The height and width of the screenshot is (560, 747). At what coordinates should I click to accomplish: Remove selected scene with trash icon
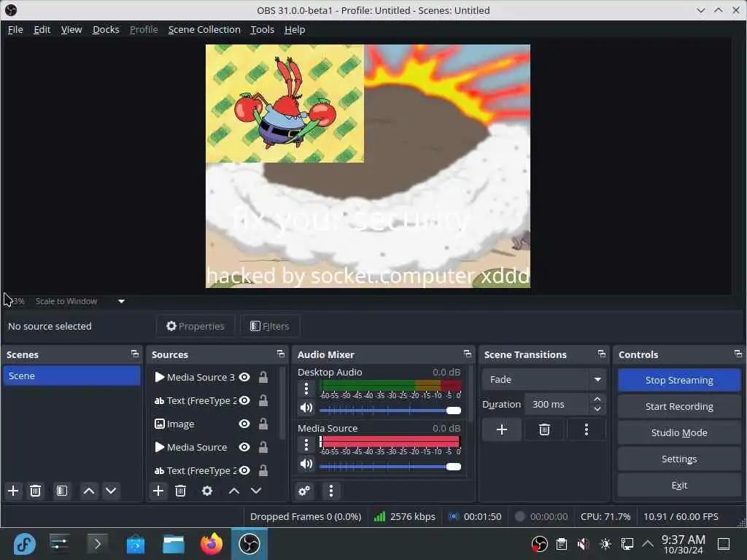click(x=35, y=491)
